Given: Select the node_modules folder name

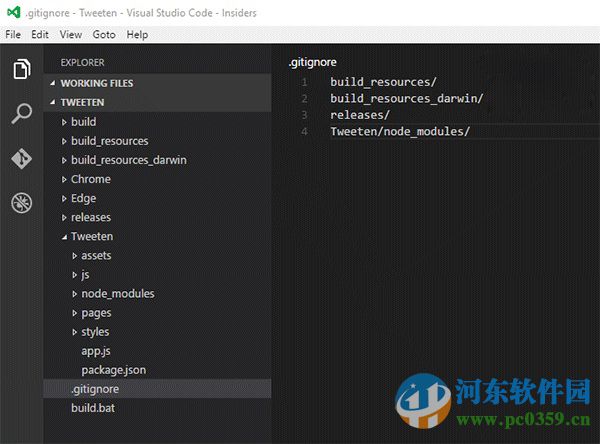Looking at the screenshot, I should click(118, 294).
